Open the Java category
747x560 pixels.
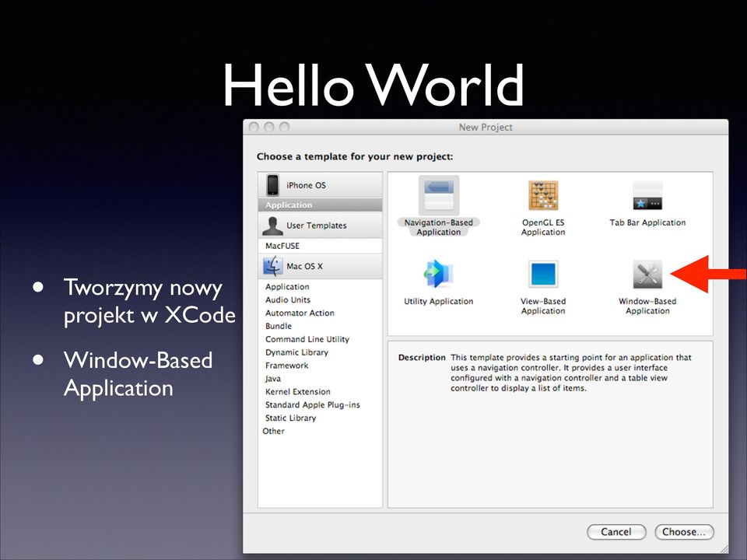(320, 379)
